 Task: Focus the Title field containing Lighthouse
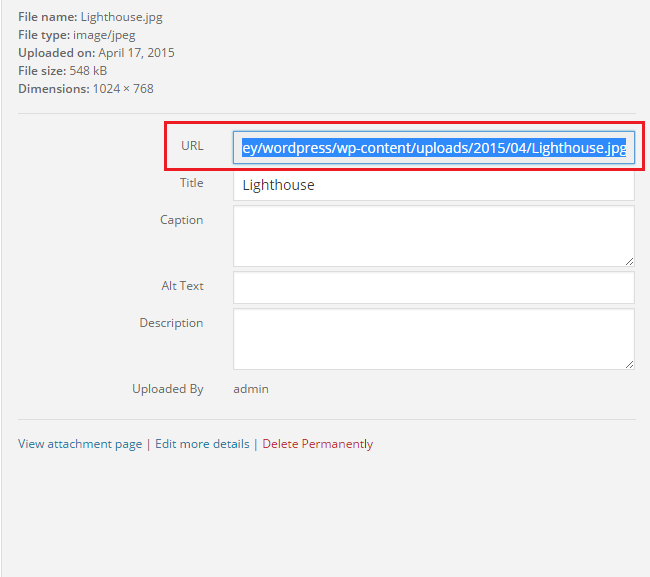[x=434, y=185]
